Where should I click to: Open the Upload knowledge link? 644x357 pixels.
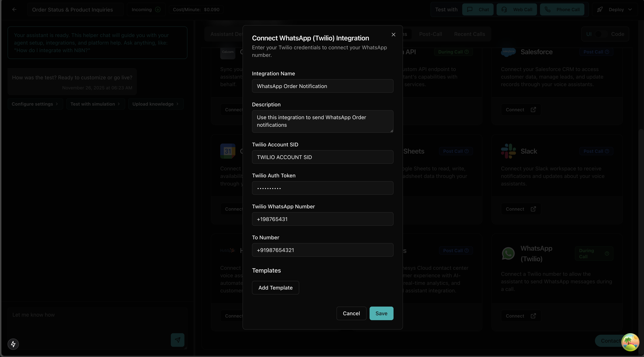[x=156, y=104]
